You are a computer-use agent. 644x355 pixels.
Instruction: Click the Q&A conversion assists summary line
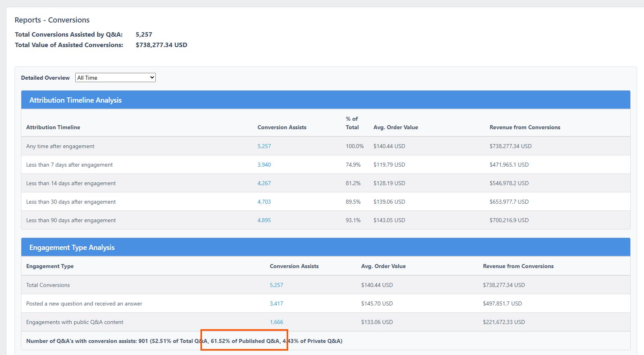pyautogui.click(x=184, y=341)
